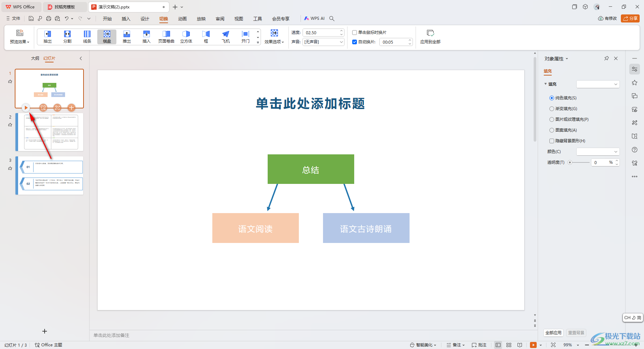This screenshot has height=349, width=644.
Task: Click the search magnifier icon
Action: tap(332, 18)
